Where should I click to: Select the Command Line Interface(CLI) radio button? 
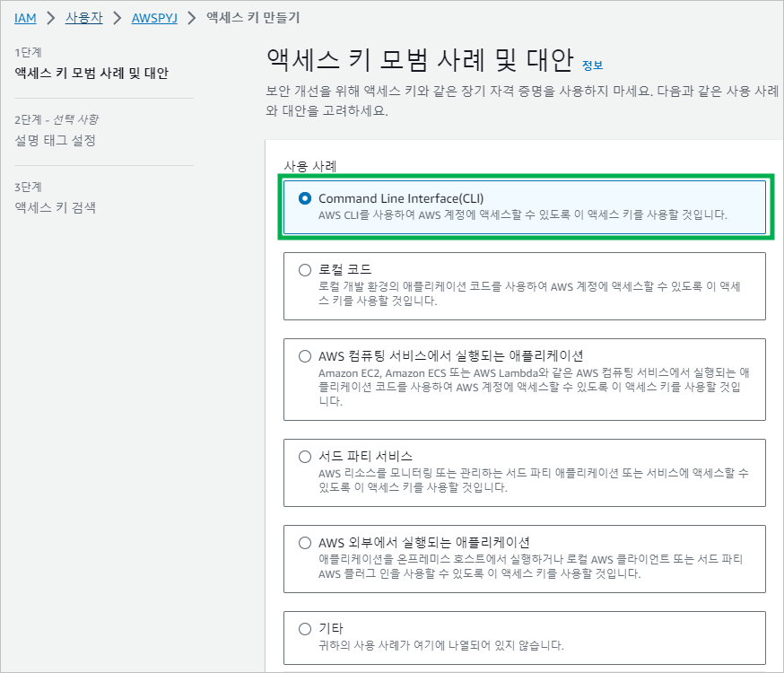[304, 198]
